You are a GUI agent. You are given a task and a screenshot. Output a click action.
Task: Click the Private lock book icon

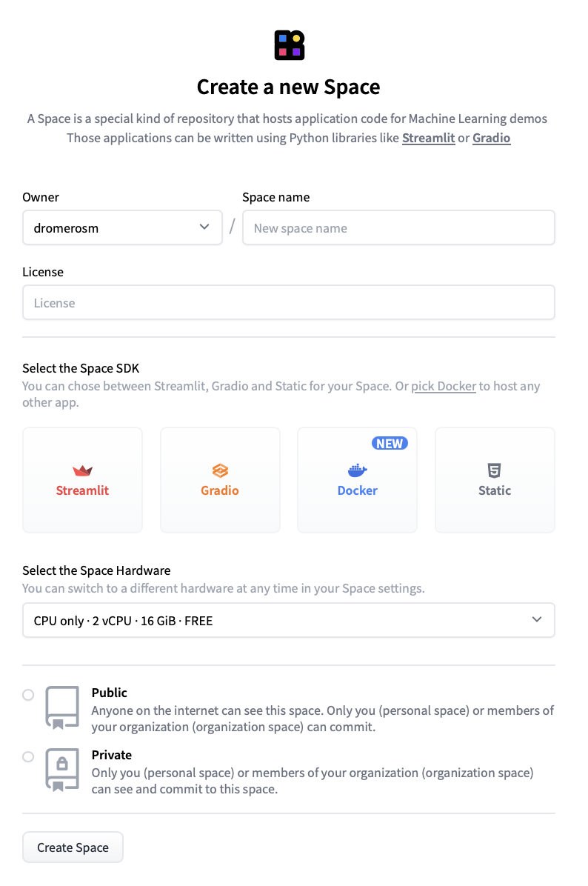[x=62, y=770]
